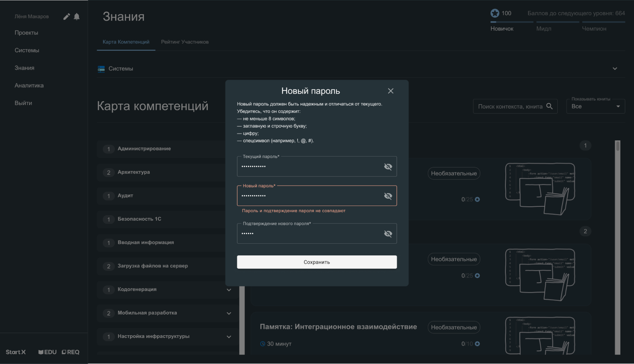634x364 pixels.
Task: Click the StartX logo
Action: 16,352
